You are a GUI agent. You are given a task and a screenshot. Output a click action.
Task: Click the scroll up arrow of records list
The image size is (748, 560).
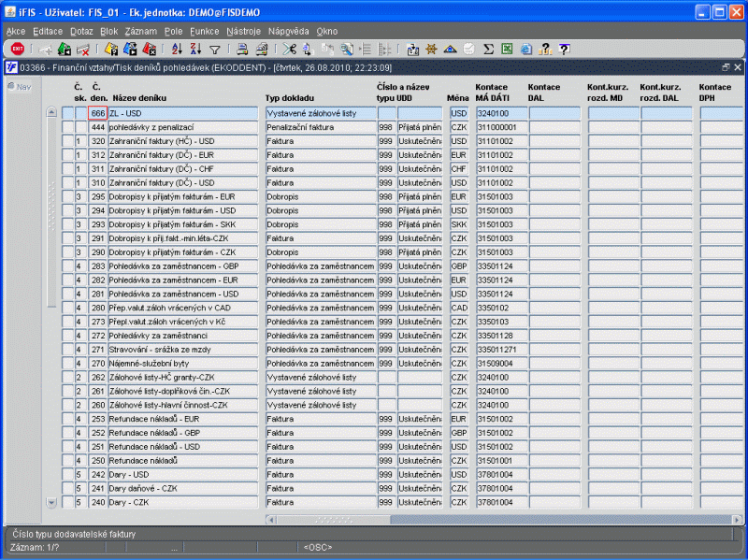pyautogui.click(x=51, y=112)
